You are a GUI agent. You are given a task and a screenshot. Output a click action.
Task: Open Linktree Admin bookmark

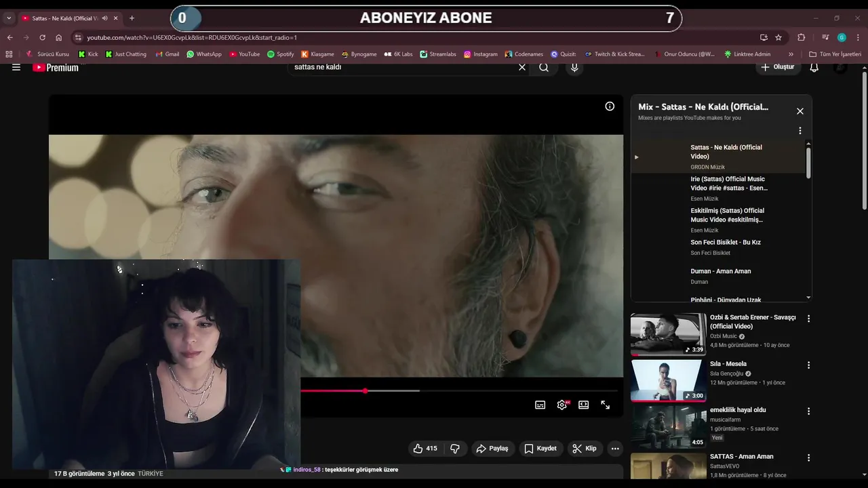pos(747,54)
